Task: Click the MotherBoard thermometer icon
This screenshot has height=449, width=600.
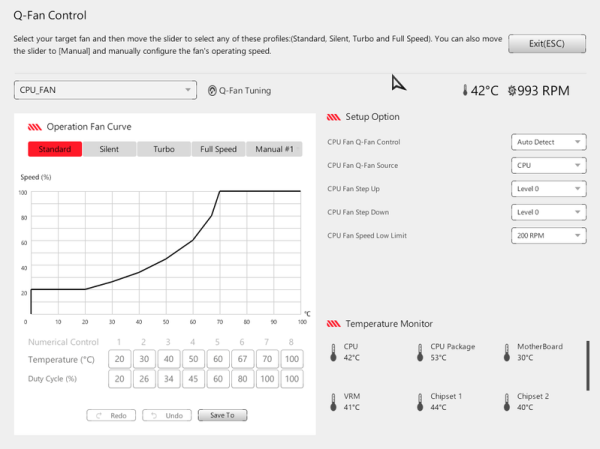Action: tap(507, 353)
